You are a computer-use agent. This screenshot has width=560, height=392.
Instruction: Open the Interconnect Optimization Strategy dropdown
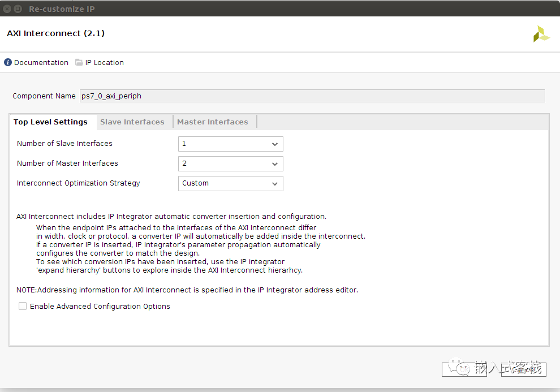point(230,183)
